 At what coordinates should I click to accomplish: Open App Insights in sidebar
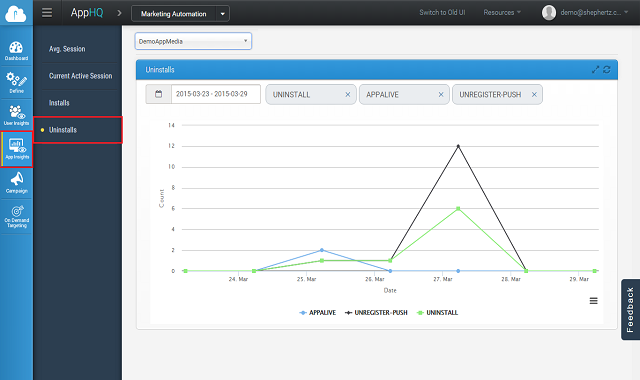[17, 149]
